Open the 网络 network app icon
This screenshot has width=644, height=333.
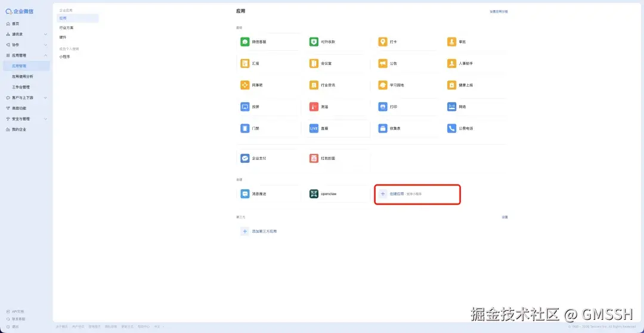click(x=452, y=107)
